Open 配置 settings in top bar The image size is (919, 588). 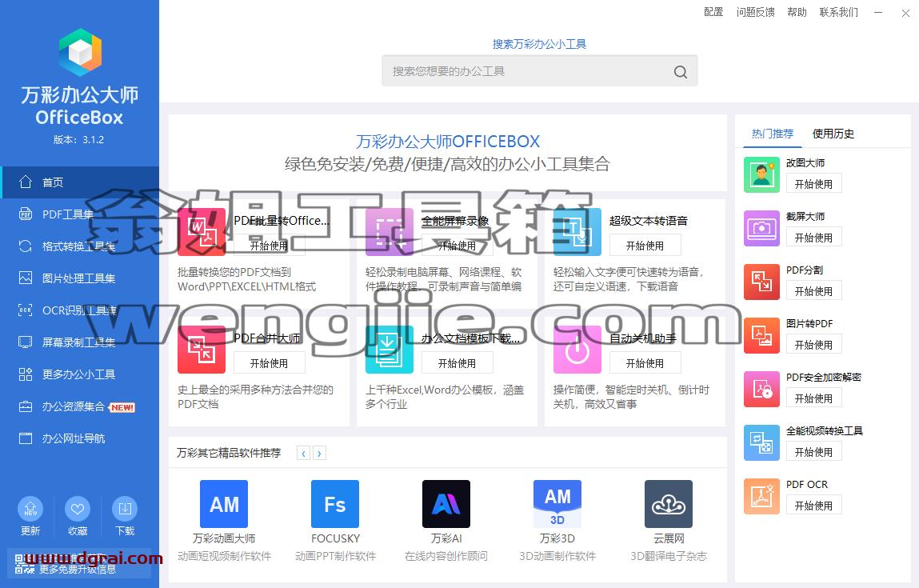point(713,12)
